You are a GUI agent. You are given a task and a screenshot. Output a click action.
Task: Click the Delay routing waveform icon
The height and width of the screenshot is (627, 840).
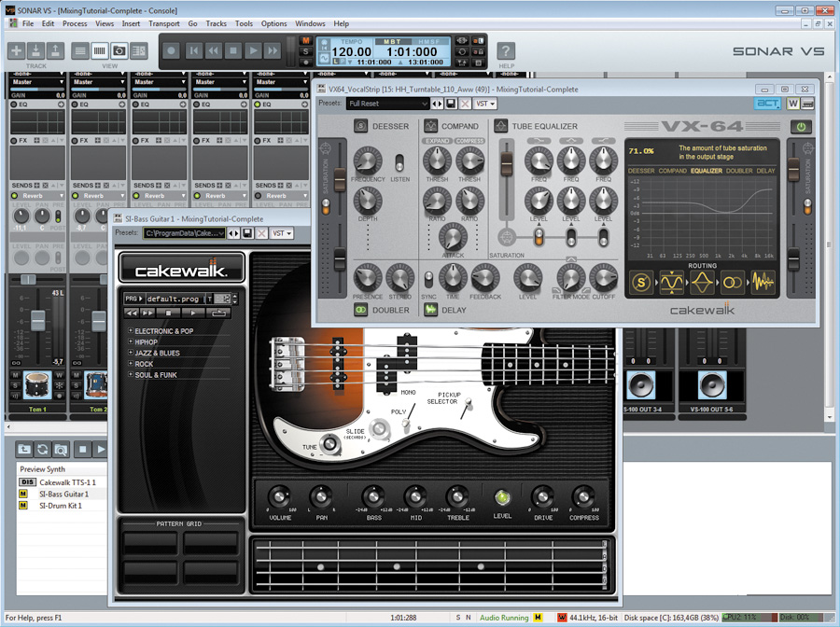(763, 281)
